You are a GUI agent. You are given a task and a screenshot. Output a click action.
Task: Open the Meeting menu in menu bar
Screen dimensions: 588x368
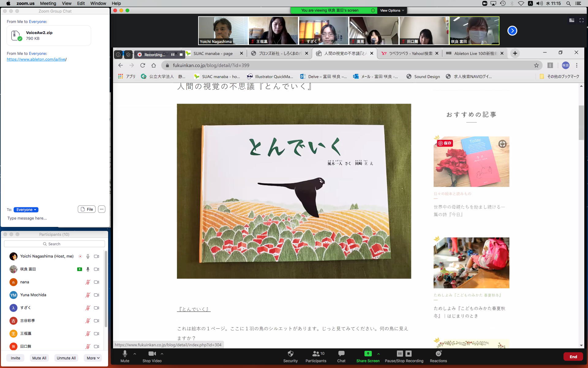(x=48, y=3)
